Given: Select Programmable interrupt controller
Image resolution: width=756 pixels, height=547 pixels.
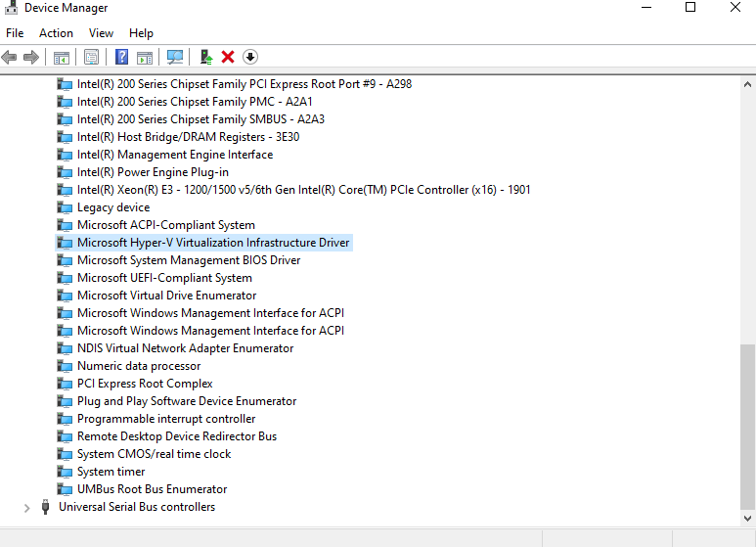Looking at the screenshot, I should click(166, 419).
